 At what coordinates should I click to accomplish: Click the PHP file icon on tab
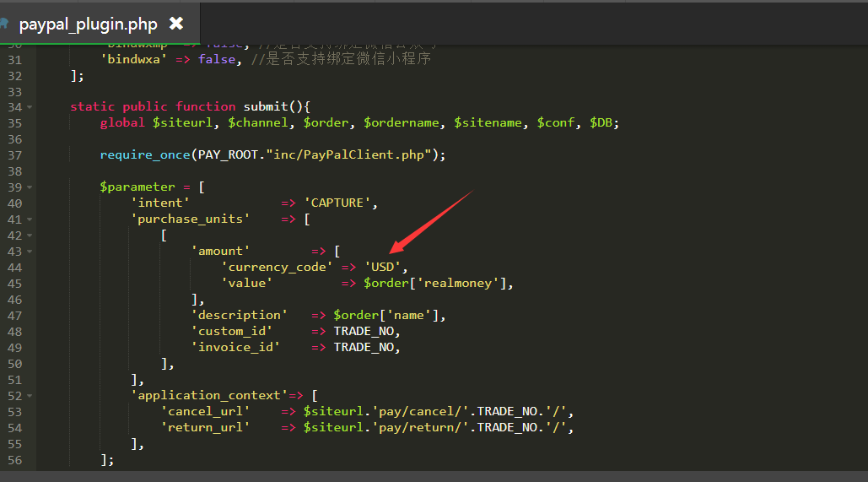click(4, 24)
